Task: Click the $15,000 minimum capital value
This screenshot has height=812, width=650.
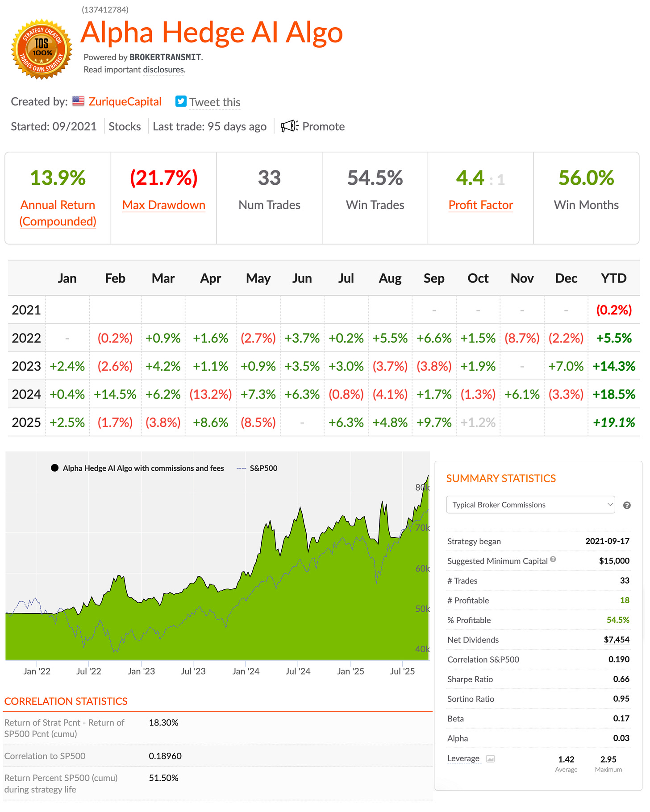Action: [614, 561]
